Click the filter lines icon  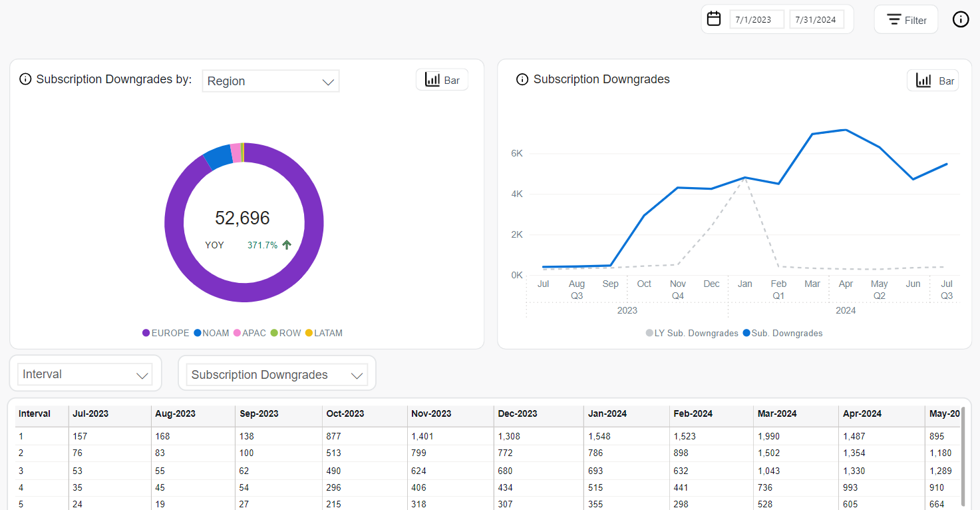pyautogui.click(x=894, y=20)
